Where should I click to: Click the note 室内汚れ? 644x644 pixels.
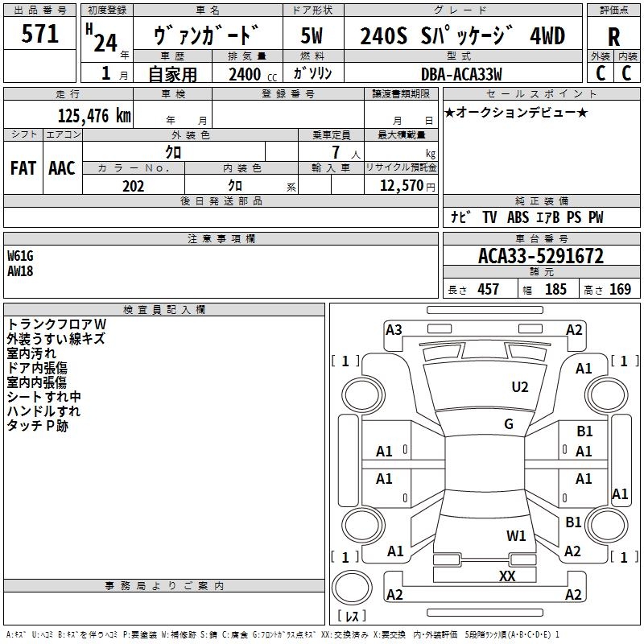coord(31,353)
